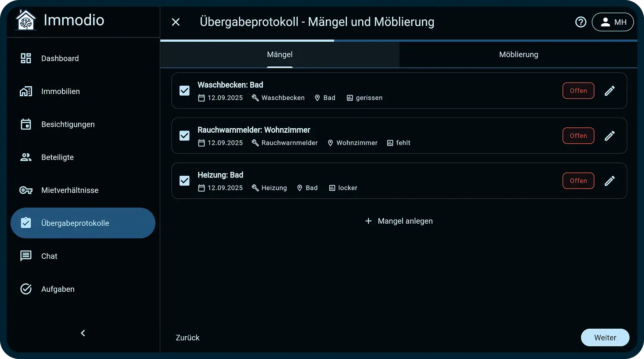Click the Beteiligte people icon

click(x=26, y=157)
